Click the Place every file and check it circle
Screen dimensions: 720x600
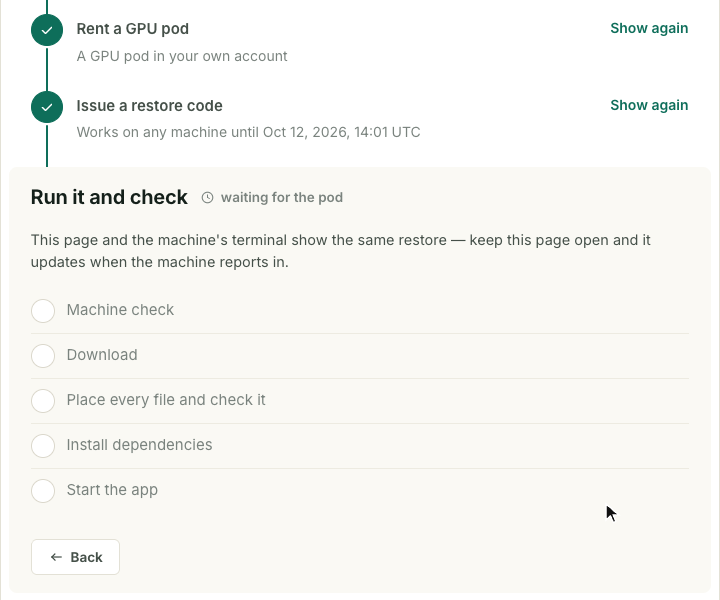tap(43, 401)
